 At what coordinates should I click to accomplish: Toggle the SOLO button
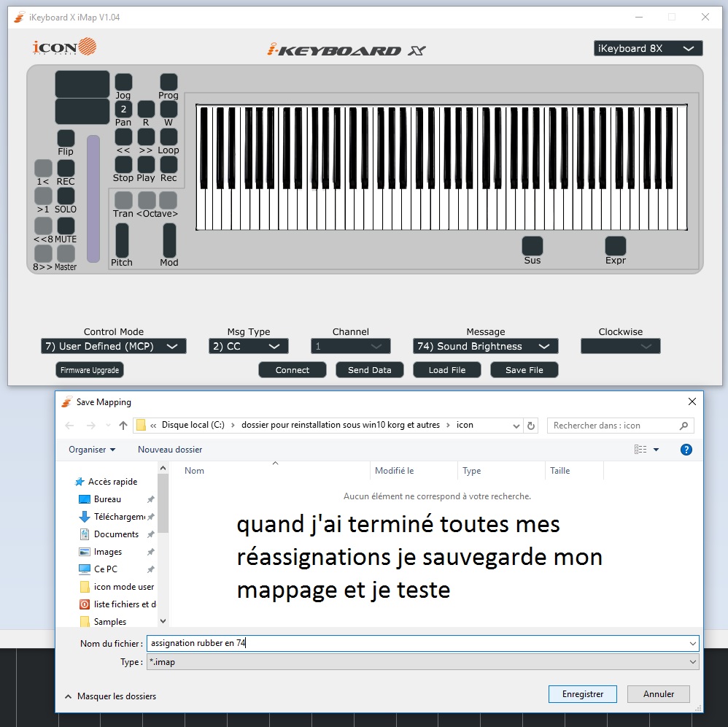[x=65, y=196]
